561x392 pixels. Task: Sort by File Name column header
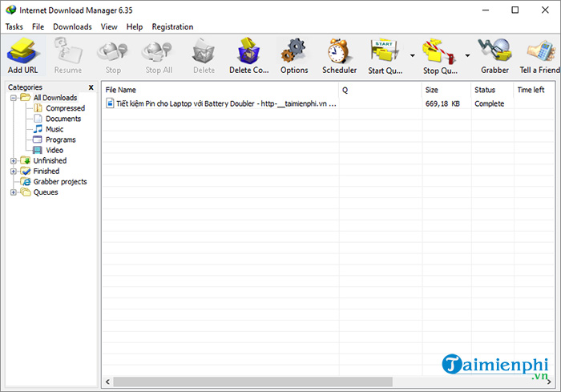point(220,90)
